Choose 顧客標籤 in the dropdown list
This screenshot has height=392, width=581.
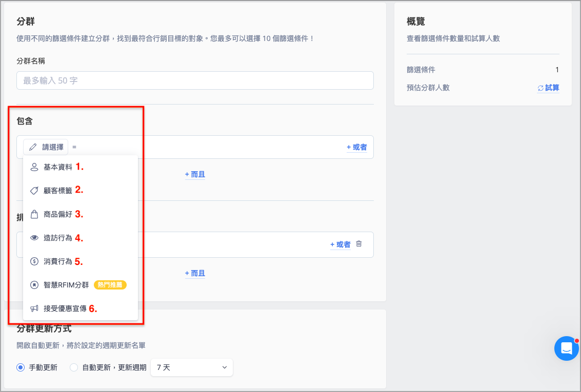[81, 191]
